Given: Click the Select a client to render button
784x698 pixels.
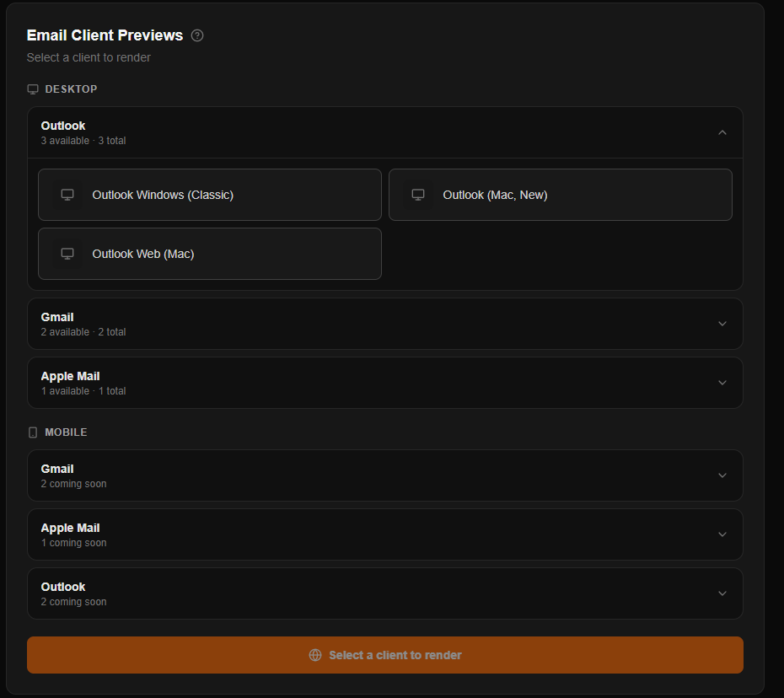Looking at the screenshot, I should (385, 655).
